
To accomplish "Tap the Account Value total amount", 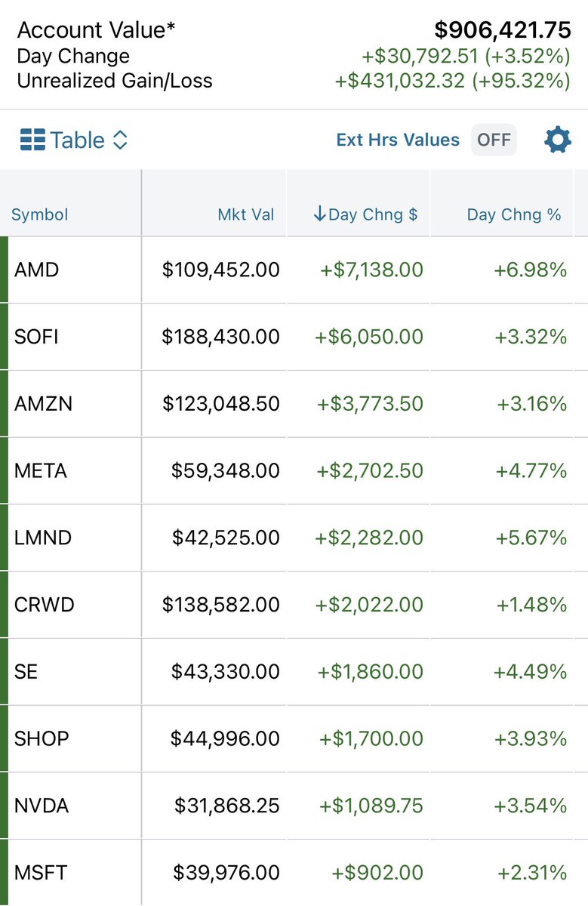I will point(503,29).
